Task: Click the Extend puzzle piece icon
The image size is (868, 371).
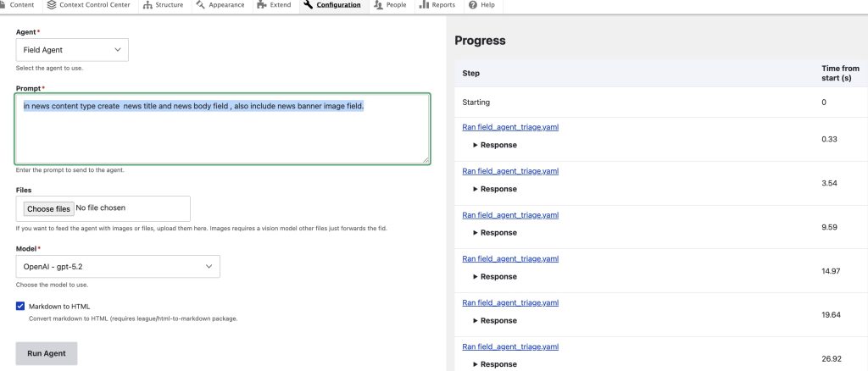Action: point(264,5)
